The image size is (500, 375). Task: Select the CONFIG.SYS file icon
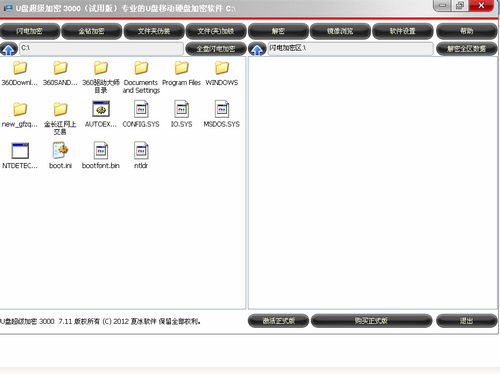click(x=141, y=109)
